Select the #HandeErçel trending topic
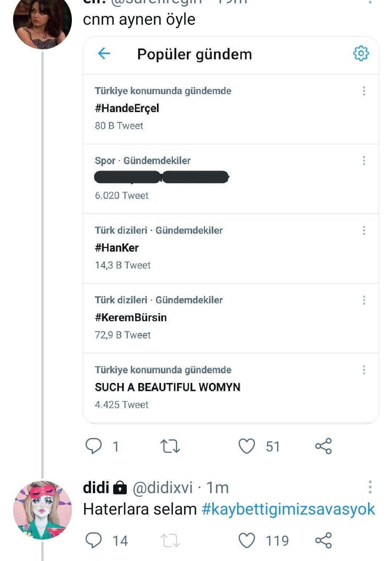Viewport: 392px width, 561px height. 127,108
